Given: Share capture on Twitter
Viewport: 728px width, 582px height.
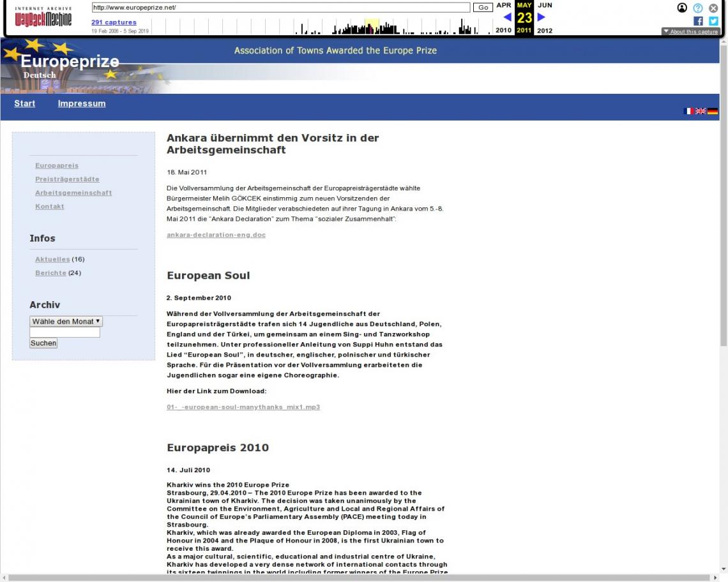Looking at the screenshot, I should pyautogui.click(x=713, y=21).
